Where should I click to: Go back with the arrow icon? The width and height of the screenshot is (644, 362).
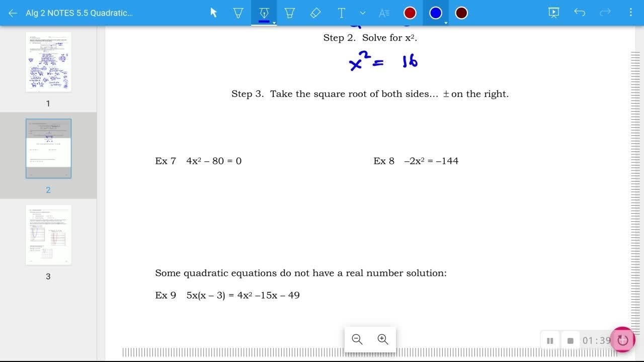(13, 13)
